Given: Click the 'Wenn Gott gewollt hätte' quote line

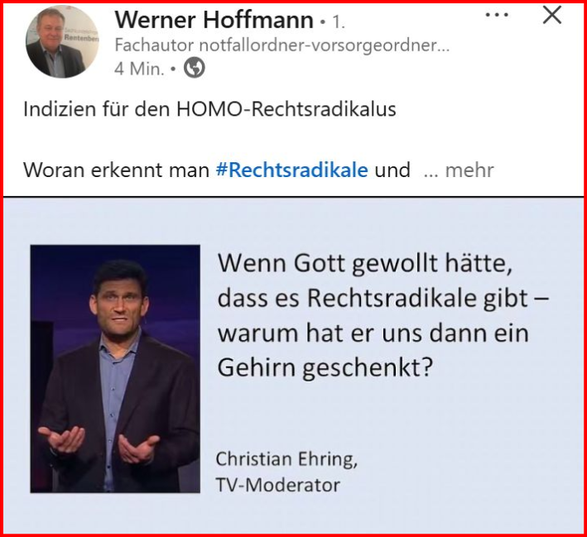Looking at the screenshot, I should 365,264.
